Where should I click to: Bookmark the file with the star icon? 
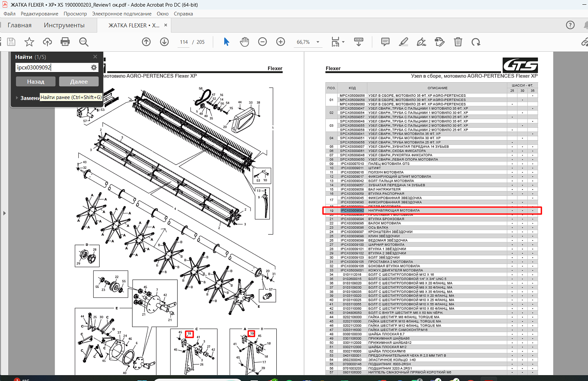pos(29,42)
